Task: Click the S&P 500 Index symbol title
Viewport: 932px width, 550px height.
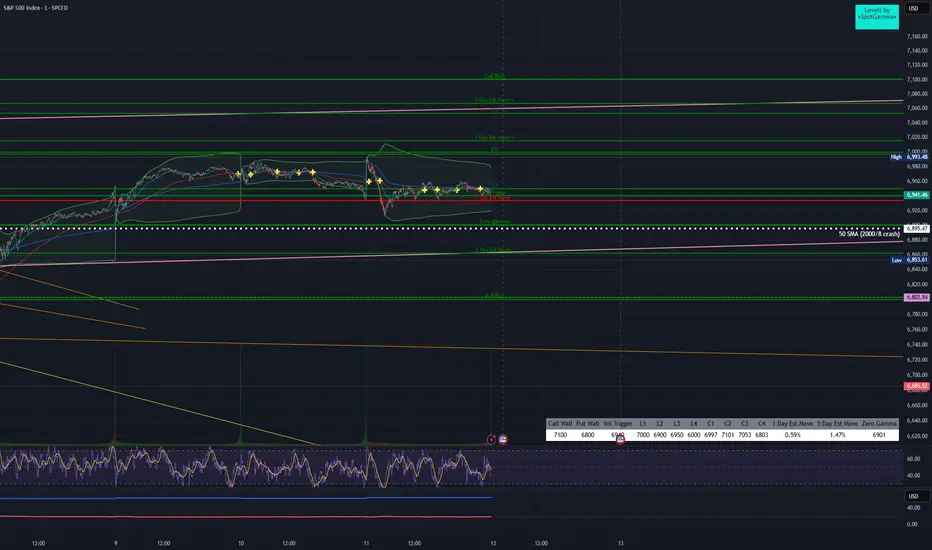Action: coord(36,8)
